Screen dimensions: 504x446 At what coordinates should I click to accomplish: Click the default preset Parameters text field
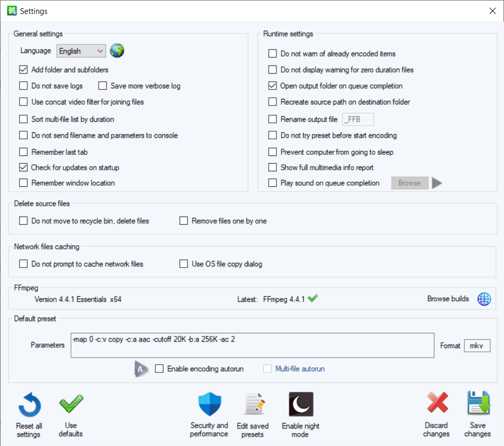click(x=252, y=345)
